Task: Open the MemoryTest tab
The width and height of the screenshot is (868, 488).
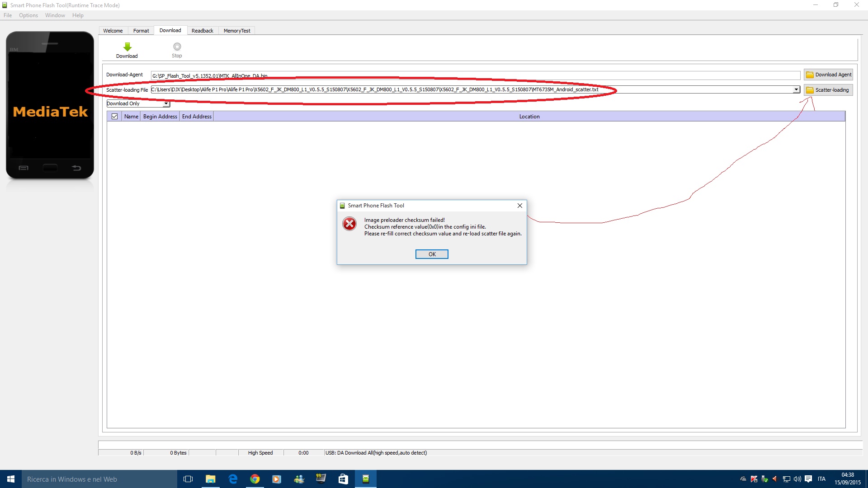Action: tap(237, 31)
